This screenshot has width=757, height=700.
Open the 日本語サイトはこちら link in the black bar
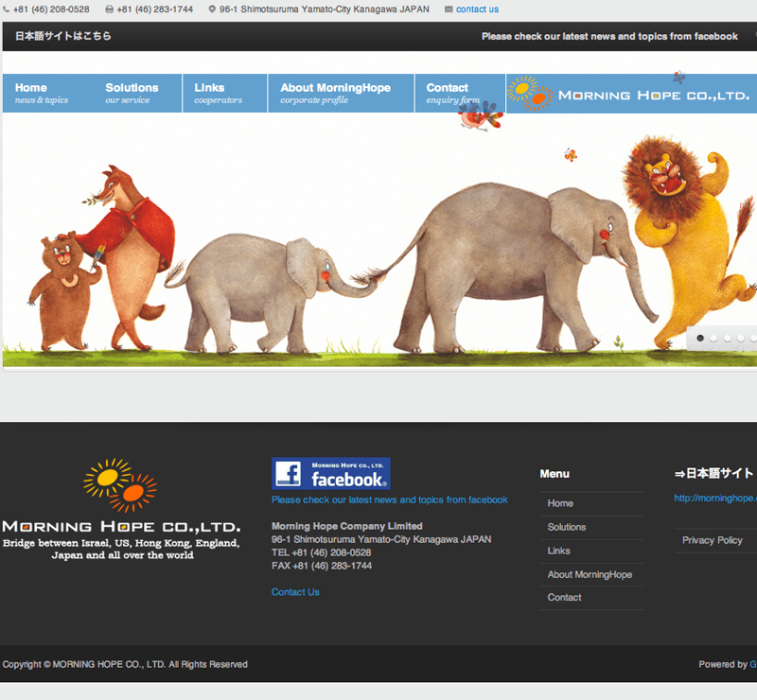point(62,36)
